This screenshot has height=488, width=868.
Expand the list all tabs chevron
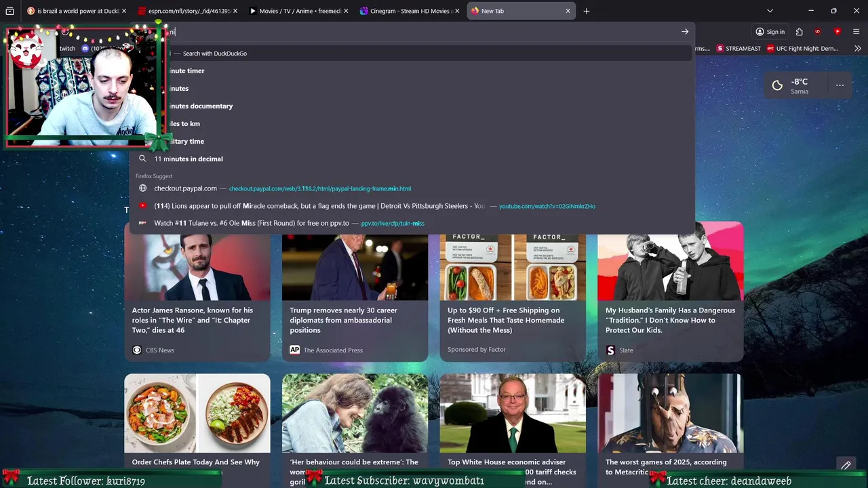point(770,11)
